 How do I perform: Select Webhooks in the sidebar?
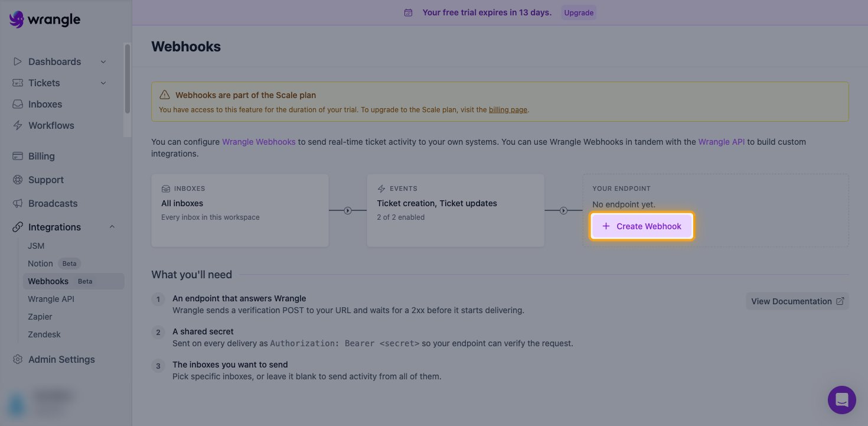click(x=73, y=281)
